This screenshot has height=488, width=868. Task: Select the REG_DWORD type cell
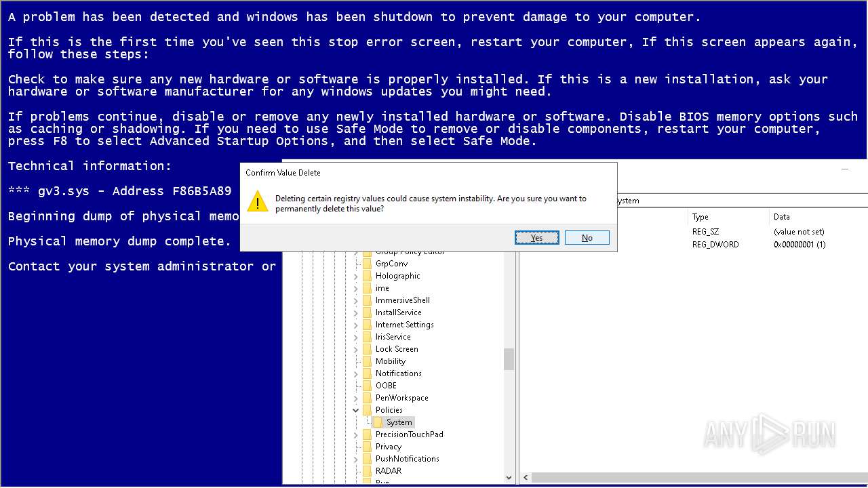[715, 245]
